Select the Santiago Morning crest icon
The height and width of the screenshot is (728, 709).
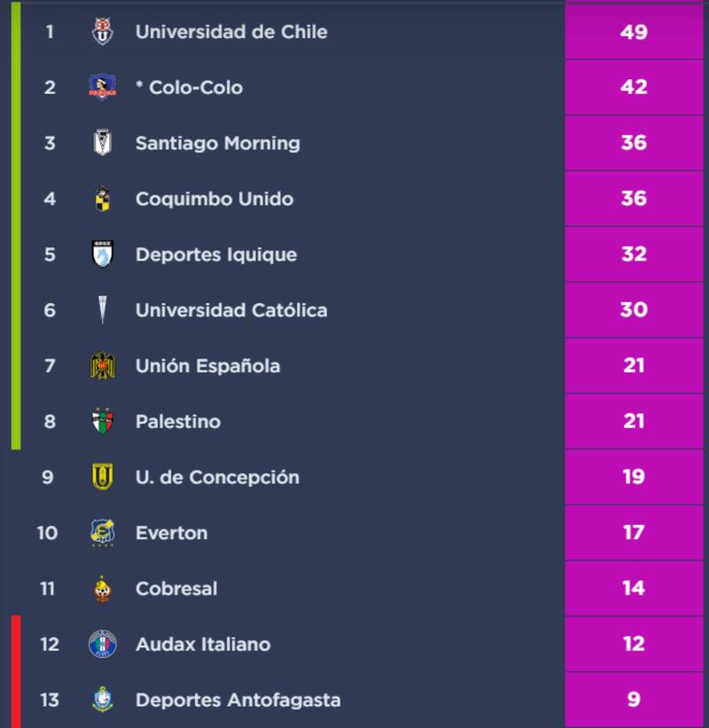[103, 143]
